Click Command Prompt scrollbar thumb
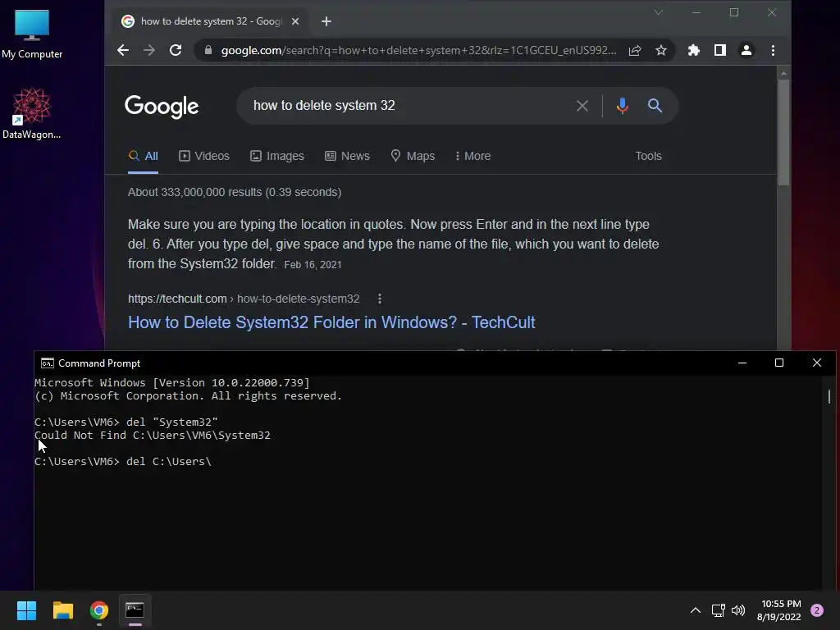 click(829, 396)
